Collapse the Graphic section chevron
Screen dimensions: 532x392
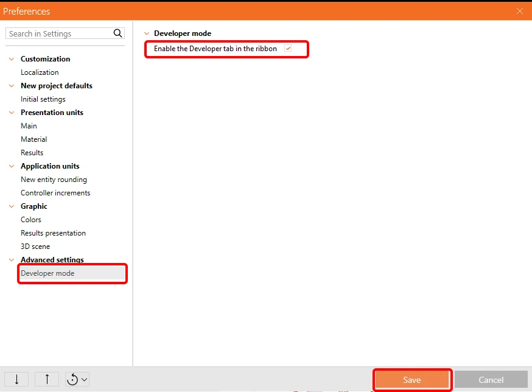(x=12, y=206)
